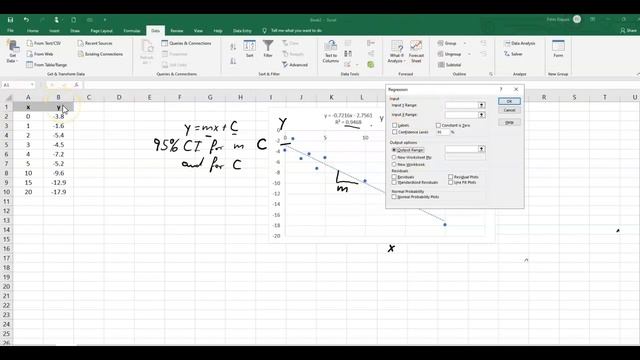Select the New Workbook option
Screen dimensions: 640x360
coord(394,164)
